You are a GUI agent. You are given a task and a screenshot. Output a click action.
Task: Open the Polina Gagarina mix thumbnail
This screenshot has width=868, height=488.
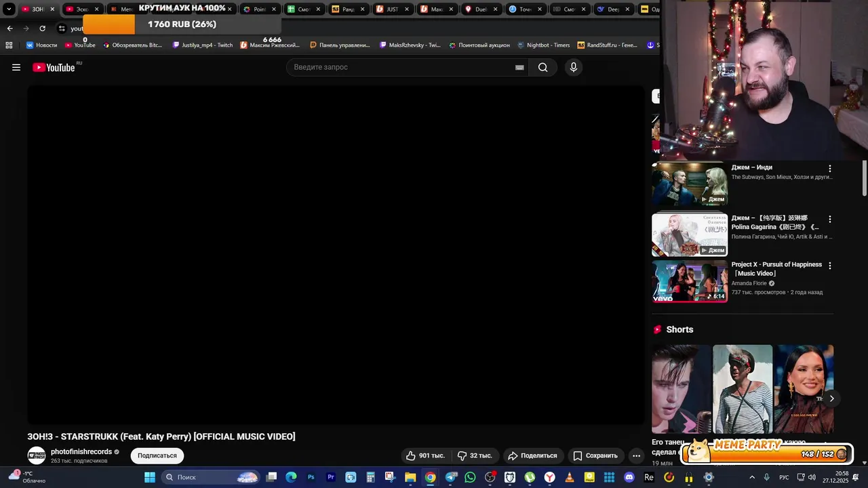[690, 235]
